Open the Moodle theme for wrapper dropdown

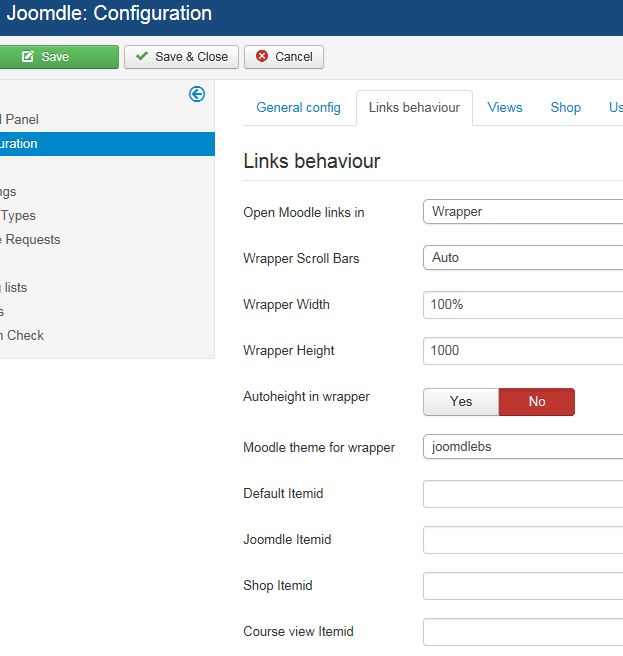tap(522, 447)
